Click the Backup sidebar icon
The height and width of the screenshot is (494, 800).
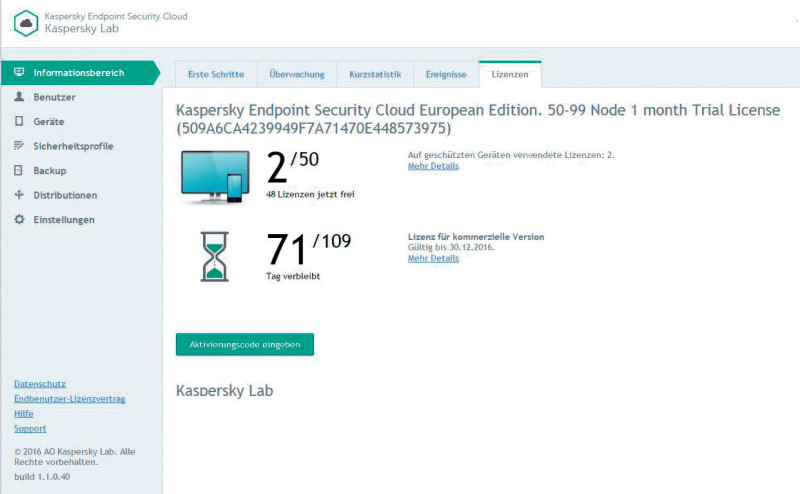click(18, 170)
